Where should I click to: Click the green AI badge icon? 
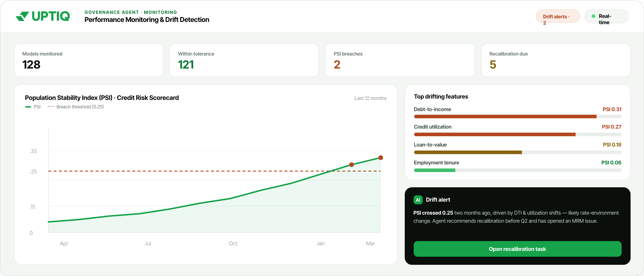(418, 200)
